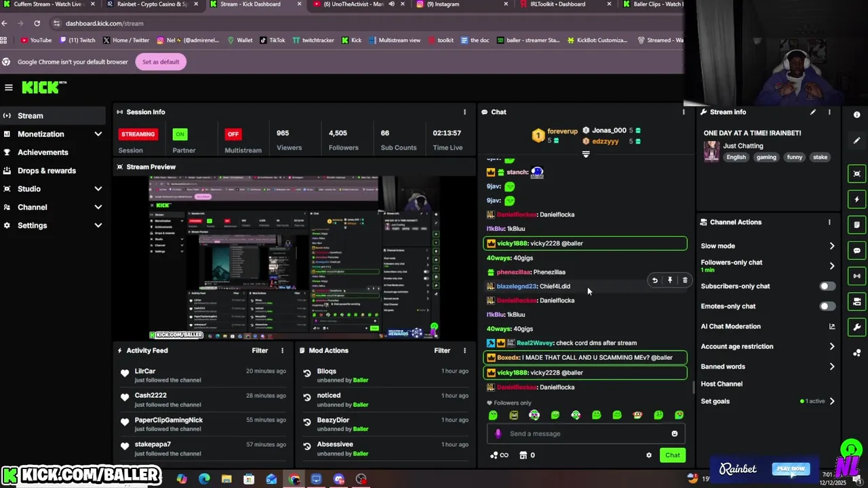Switch to the Rainbet Crypto Casino tab
This screenshot has width=868, height=488.
click(x=152, y=4)
